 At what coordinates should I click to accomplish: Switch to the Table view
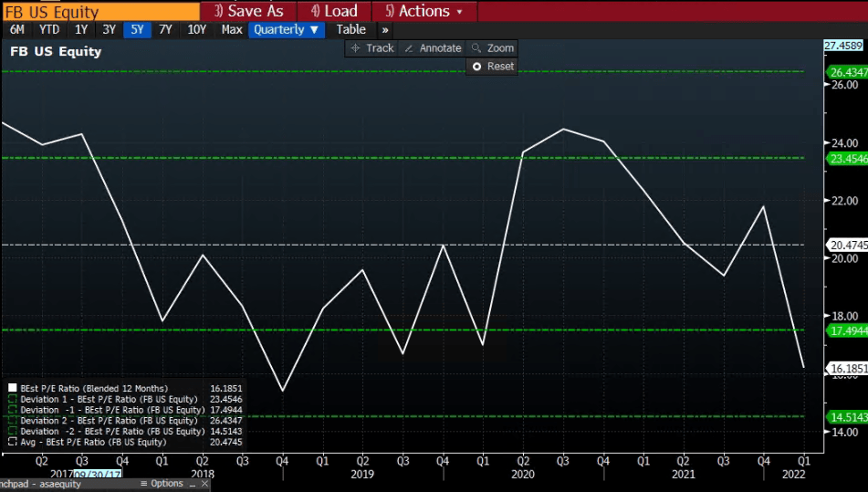pos(350,29)
